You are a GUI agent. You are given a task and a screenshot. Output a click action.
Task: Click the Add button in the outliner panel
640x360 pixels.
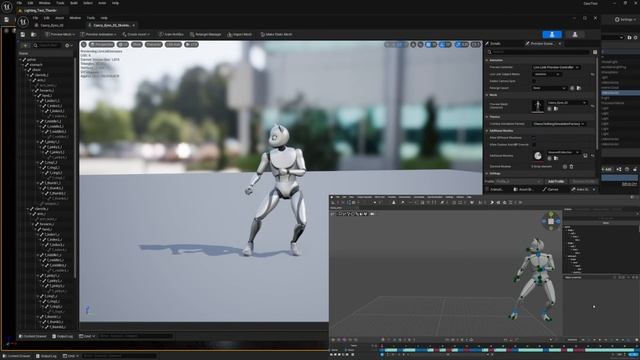(607, 169)
